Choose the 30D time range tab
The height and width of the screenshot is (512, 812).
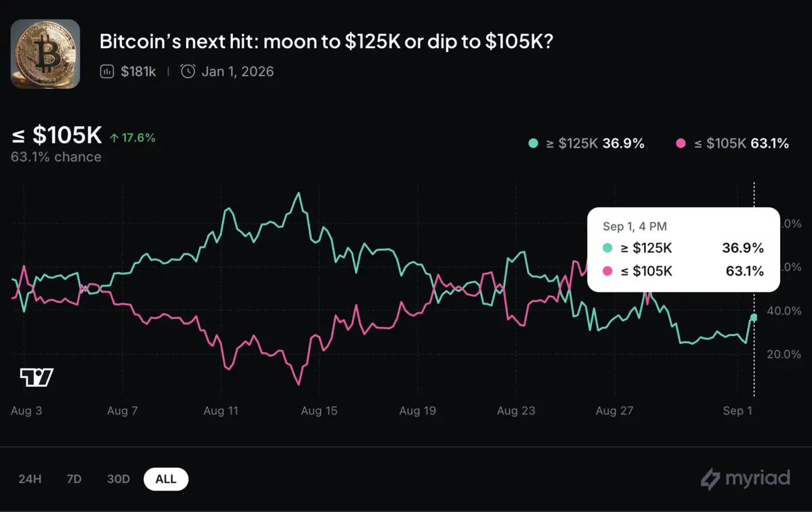point(118,479)
